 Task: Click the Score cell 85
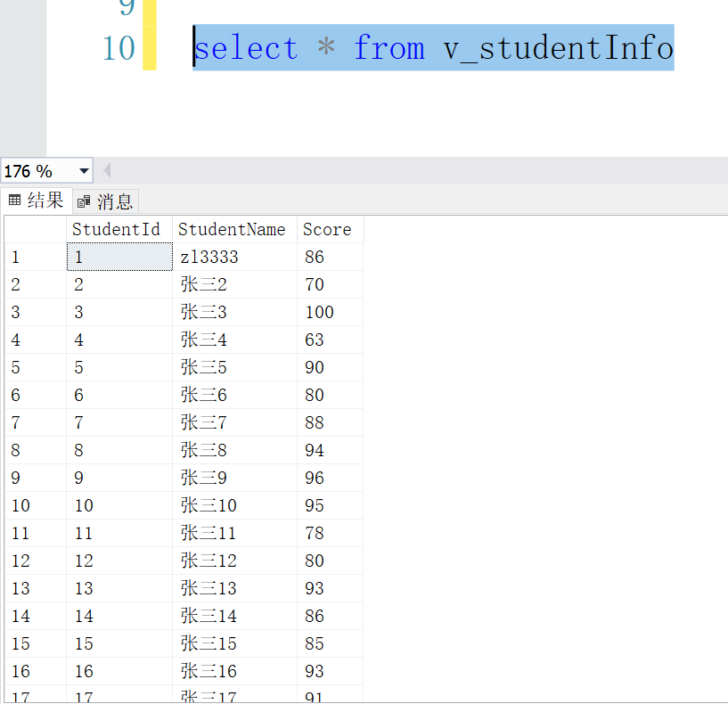point(330,643)
